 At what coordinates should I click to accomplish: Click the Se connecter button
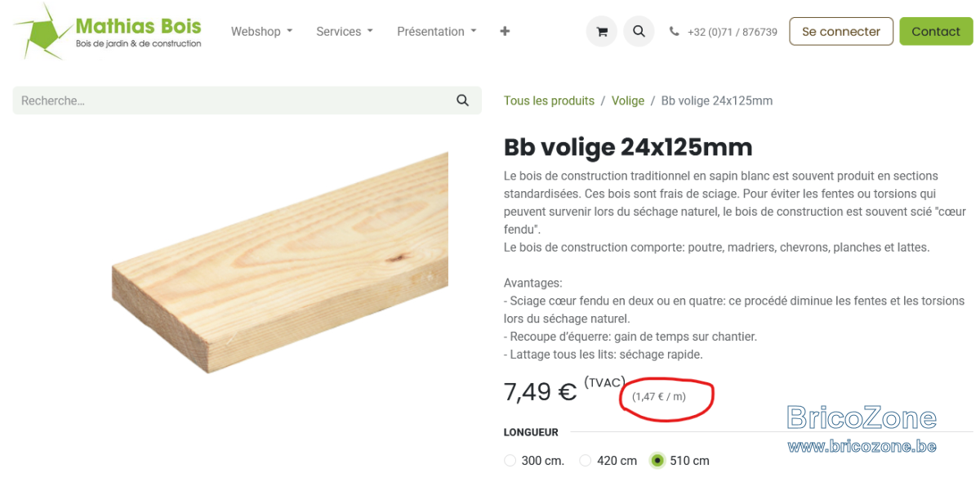(841, 31)
